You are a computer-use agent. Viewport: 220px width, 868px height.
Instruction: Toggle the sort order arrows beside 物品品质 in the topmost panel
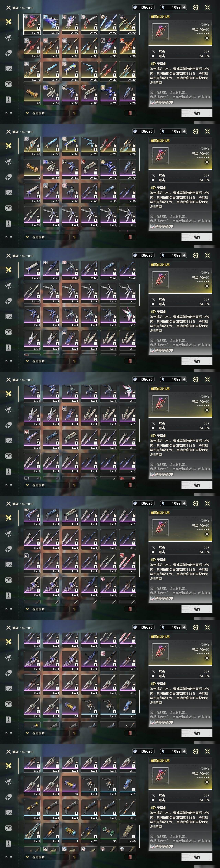click(75, 113)
